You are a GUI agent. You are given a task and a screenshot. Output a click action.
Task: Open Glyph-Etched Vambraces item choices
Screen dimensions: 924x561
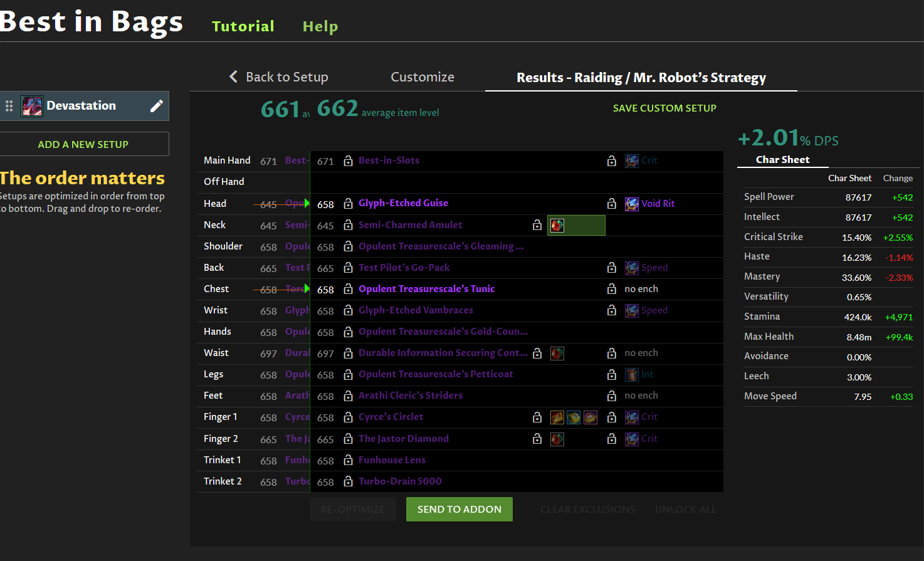pos(416,310)
